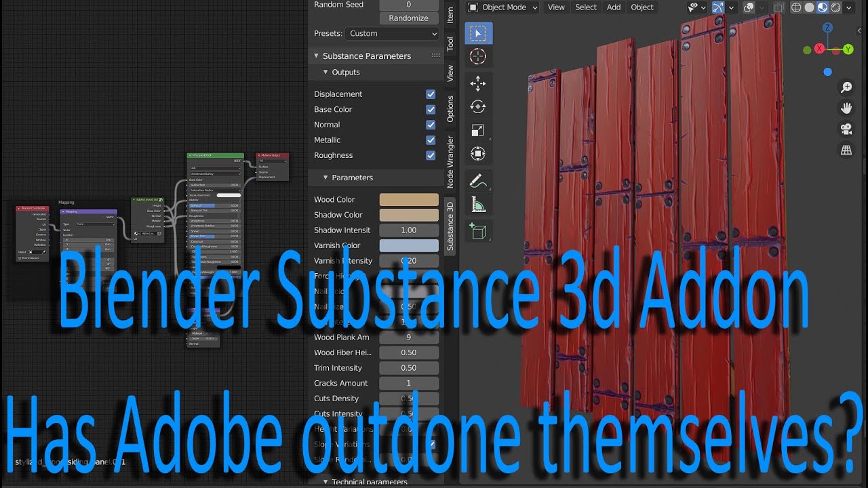The width and height of the screenshot is (868, 488).
Task: Open the gizmo options dropdown arrow
Action: (731, 7)
